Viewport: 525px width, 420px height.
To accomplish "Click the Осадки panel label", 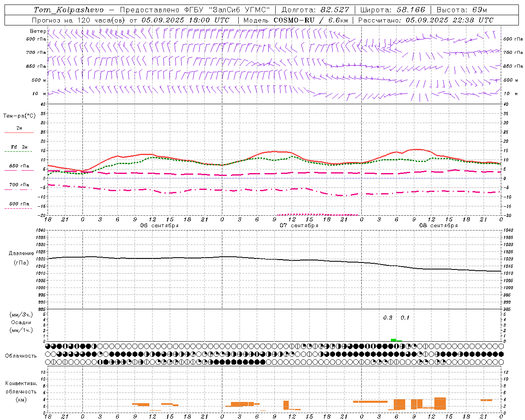I will [21, 322].
